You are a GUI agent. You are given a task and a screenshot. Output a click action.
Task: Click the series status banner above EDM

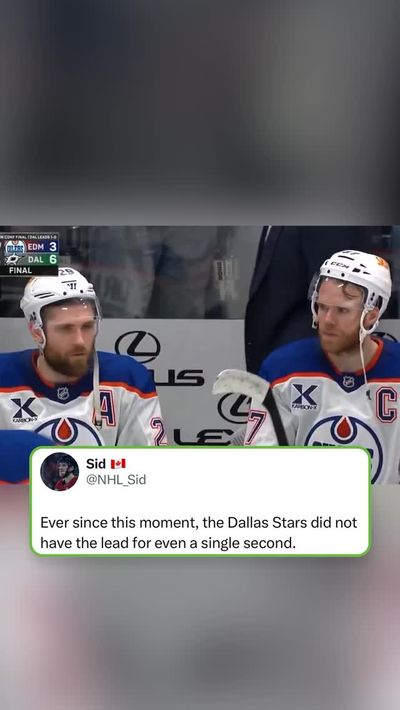pos(29,236)
